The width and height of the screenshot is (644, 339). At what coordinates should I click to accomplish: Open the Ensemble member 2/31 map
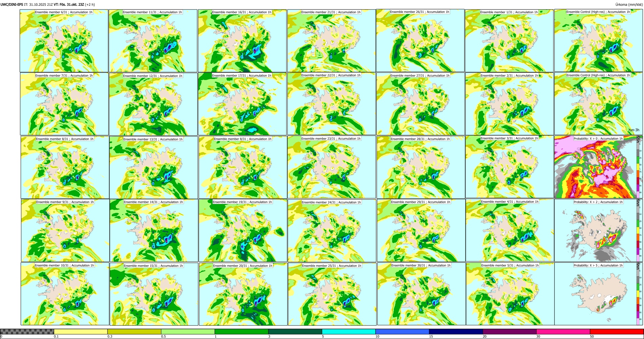click(x=509, y=104)
